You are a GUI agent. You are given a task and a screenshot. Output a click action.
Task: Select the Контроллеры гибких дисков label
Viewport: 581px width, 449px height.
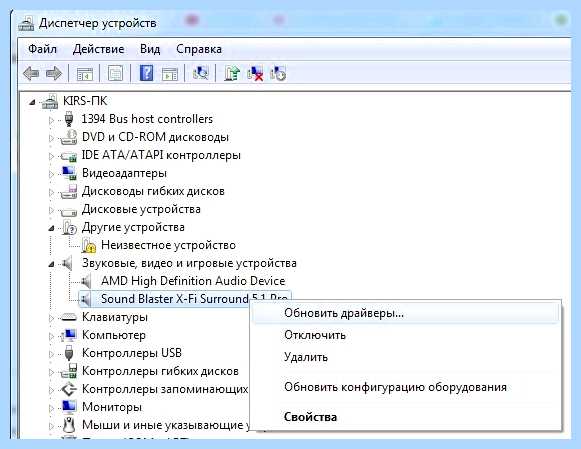coord(160,371)
